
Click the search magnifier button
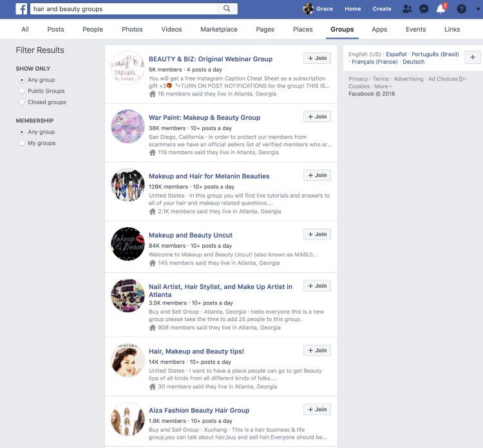pyautogui.click(x=227, y=8)
